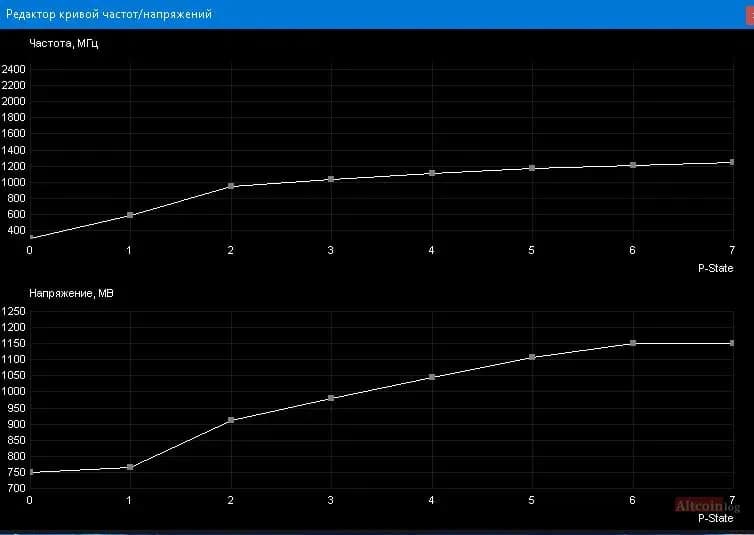The height and width of the screenshot is (535, 754).
Task: Click the window title 'Редактор кривой частот/напряжений'
Action: (x=109, y=14)
